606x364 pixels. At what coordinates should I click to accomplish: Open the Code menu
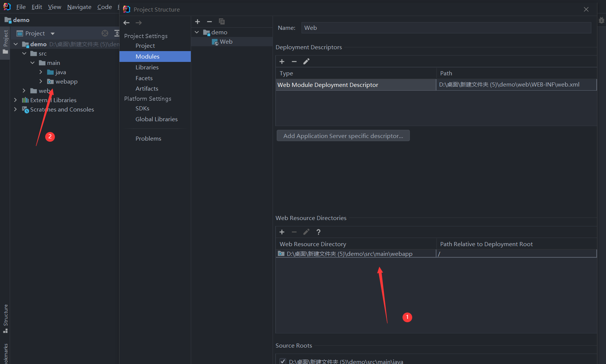coord(105,7)
